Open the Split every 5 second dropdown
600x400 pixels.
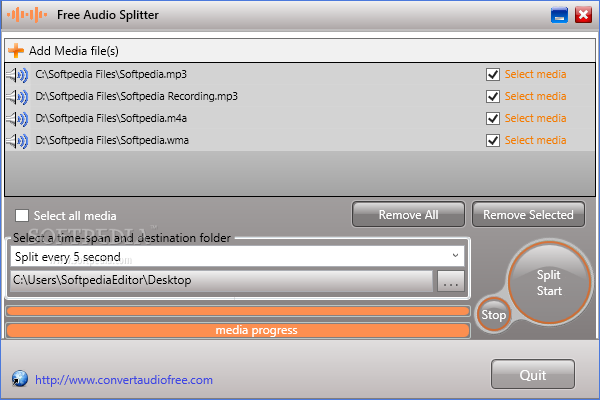click(x=238, y=256)
